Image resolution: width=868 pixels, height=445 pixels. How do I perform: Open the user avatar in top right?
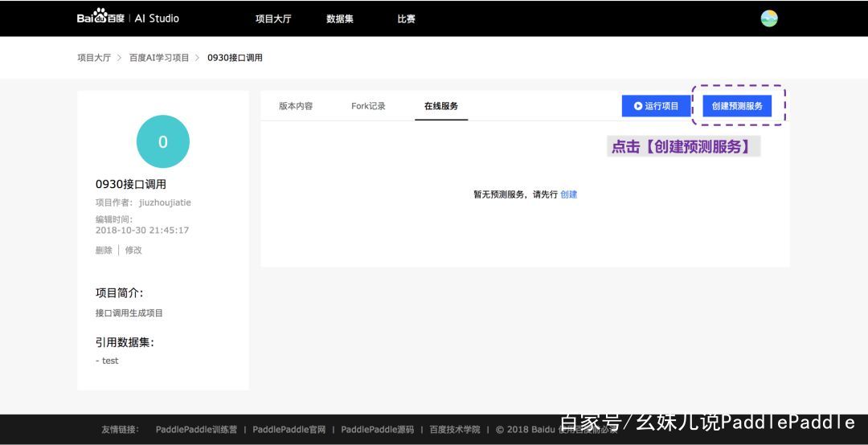point(769,18)
